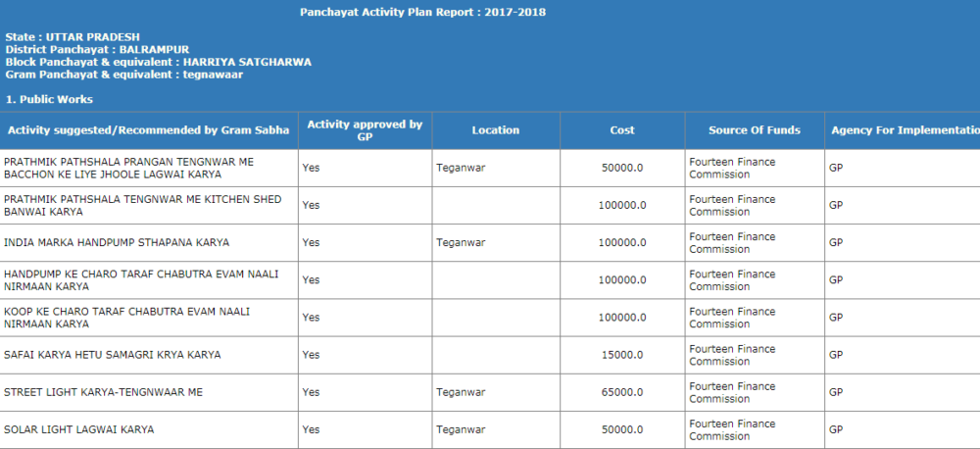Select cost 50000.0 in JHOOLE LAGWAI row
Screen dimensions: 980x449
622,168
